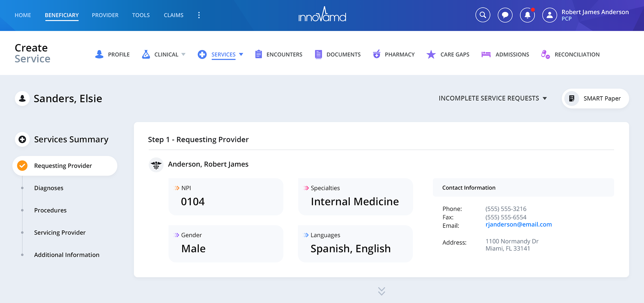Click the InnovaMD logo
The height and width of the screenshot is (303, 644).
pos(322,14)
